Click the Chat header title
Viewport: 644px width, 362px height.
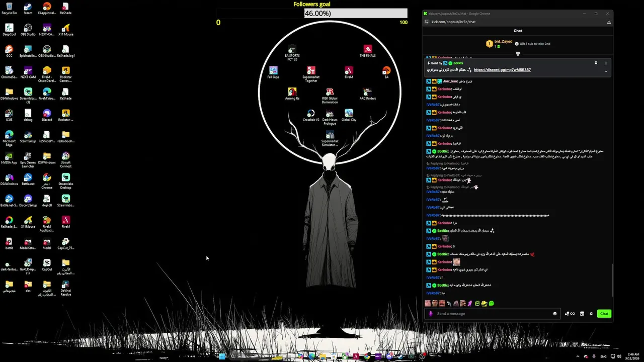point(518,31)
